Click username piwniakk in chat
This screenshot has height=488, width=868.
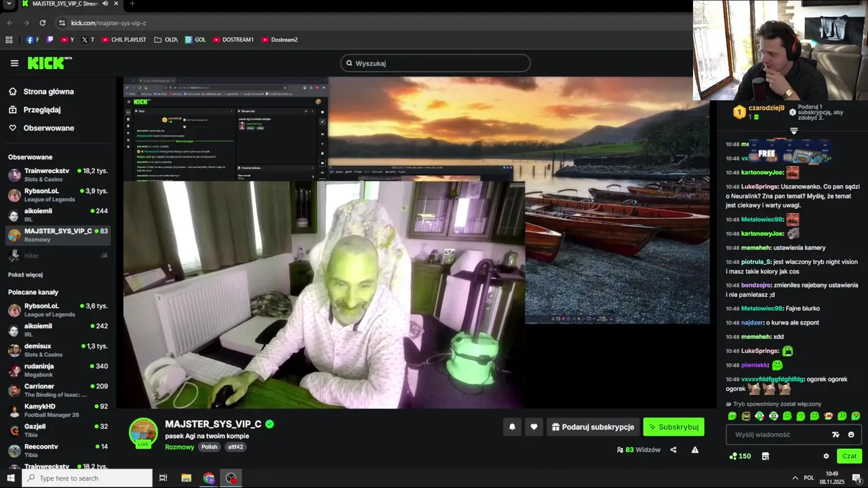click(x=754, y=365)
